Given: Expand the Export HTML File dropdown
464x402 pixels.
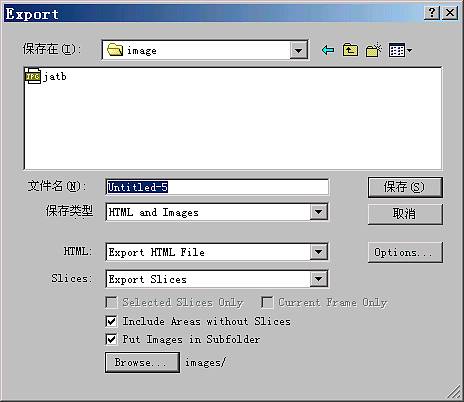Looking at the screenshot, I should (318, 252).
